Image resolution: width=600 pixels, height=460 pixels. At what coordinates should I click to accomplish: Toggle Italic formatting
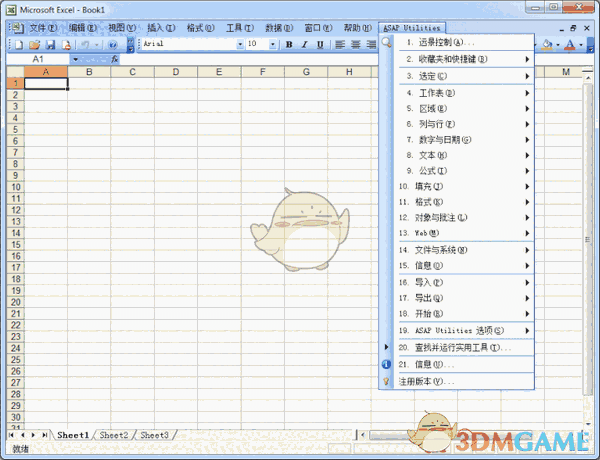click(x=305, y=45)
